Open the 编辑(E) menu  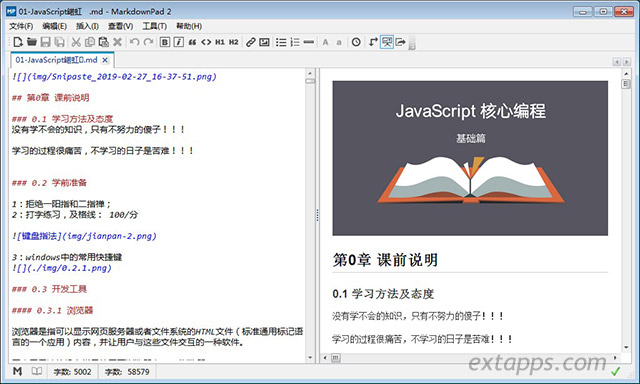click(54, 26)
